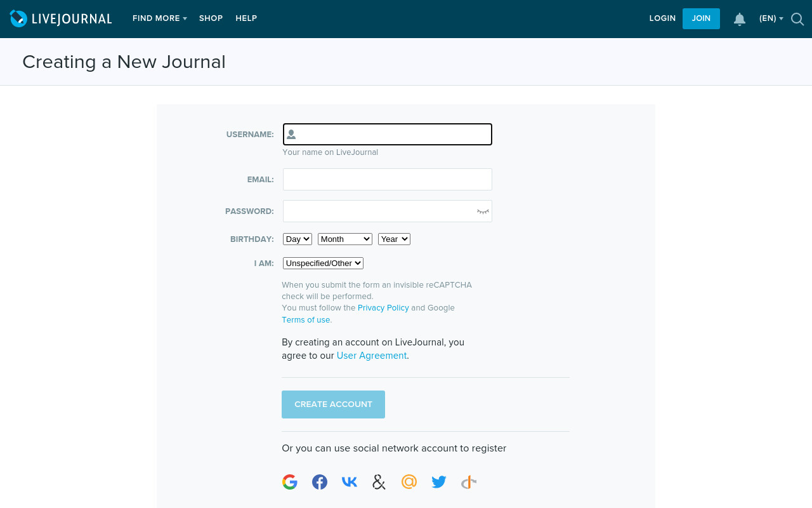Open the I AM gender dropdown

[x=323, y=263]
